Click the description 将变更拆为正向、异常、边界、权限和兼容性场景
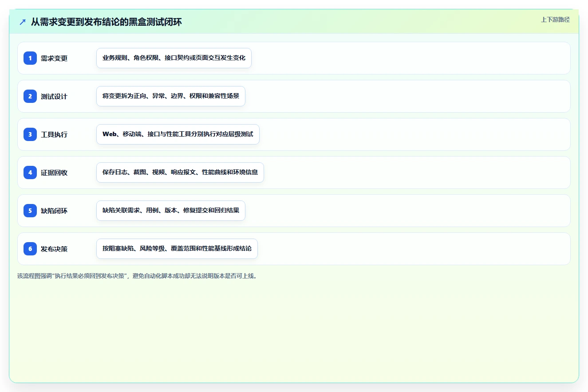 171,96
